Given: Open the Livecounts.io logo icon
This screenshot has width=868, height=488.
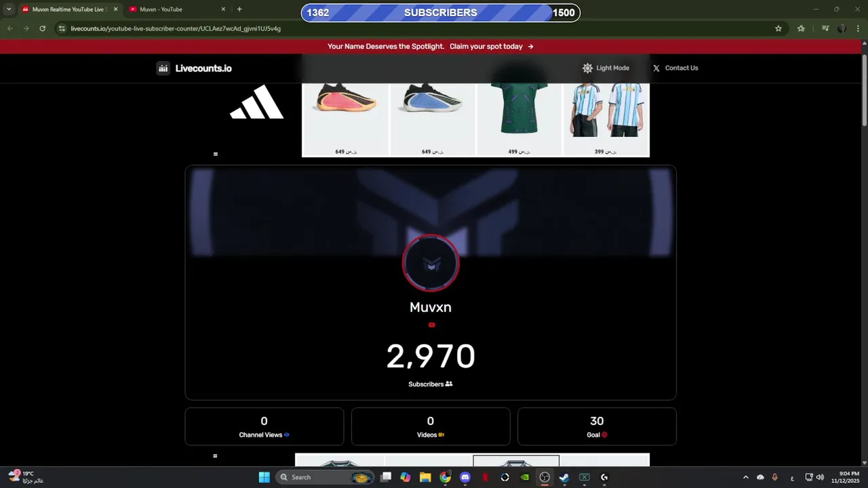Looking at the screenshot, I should [x=163, y=68].
